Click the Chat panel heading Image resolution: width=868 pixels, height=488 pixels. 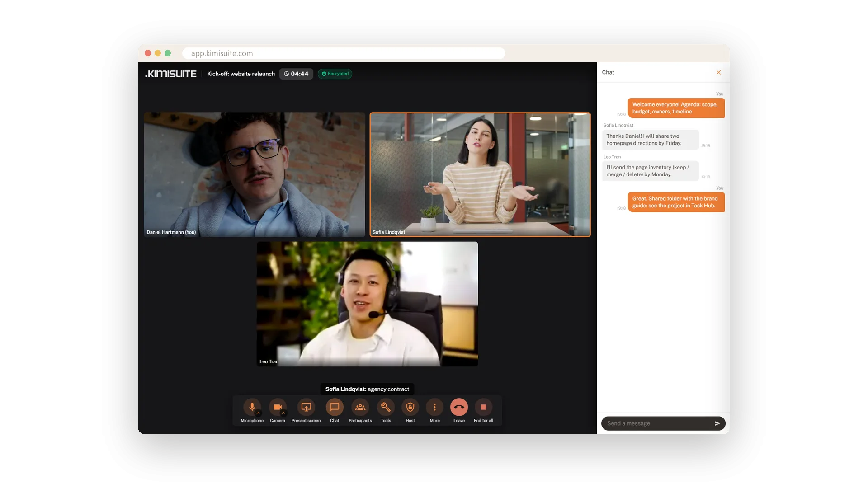[x=608, y=72]
